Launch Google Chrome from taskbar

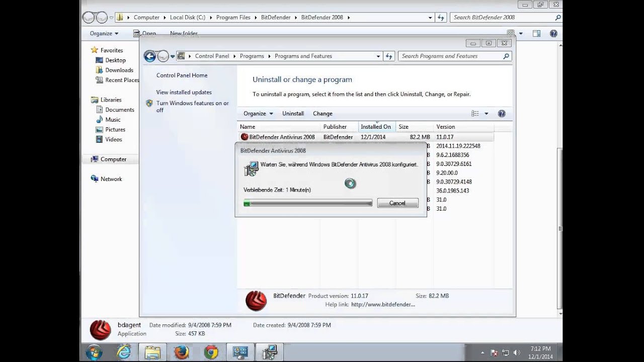click(211, 352)
